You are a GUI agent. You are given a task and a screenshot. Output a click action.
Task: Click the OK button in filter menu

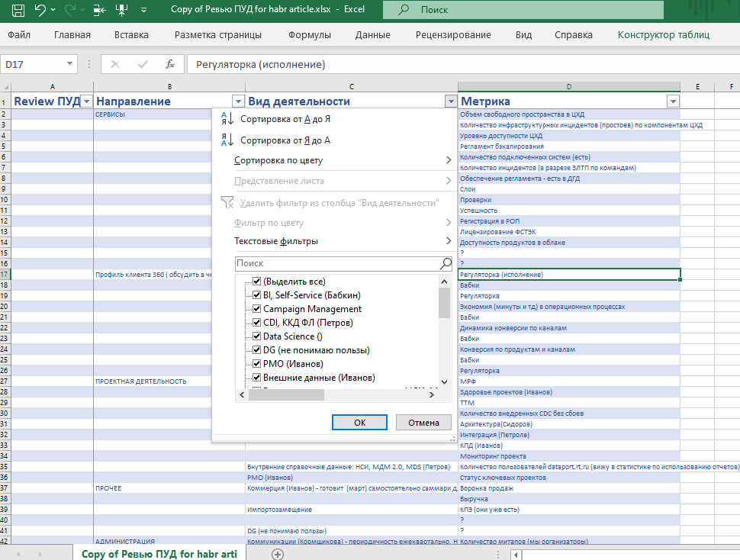click(x=359, y=423)
